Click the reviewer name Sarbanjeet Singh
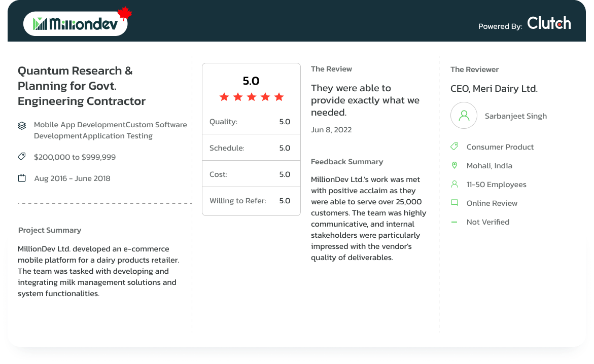Image resolution: width=594 pixels, height=364 pixels. coord(515,116)
